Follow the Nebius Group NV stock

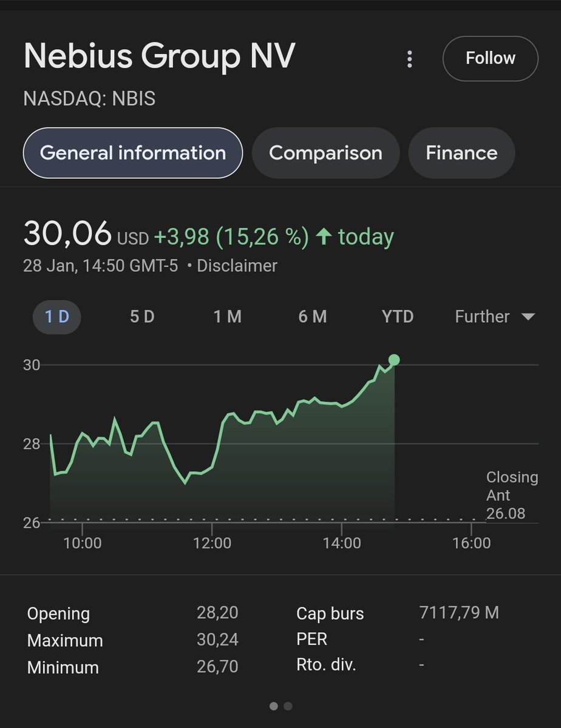pos(491,58)
